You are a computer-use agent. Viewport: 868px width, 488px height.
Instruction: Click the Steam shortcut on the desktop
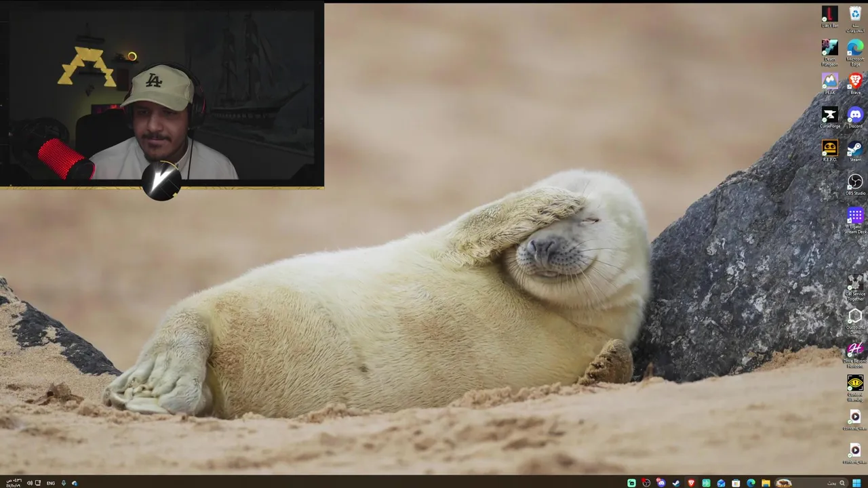click(855, 150)
